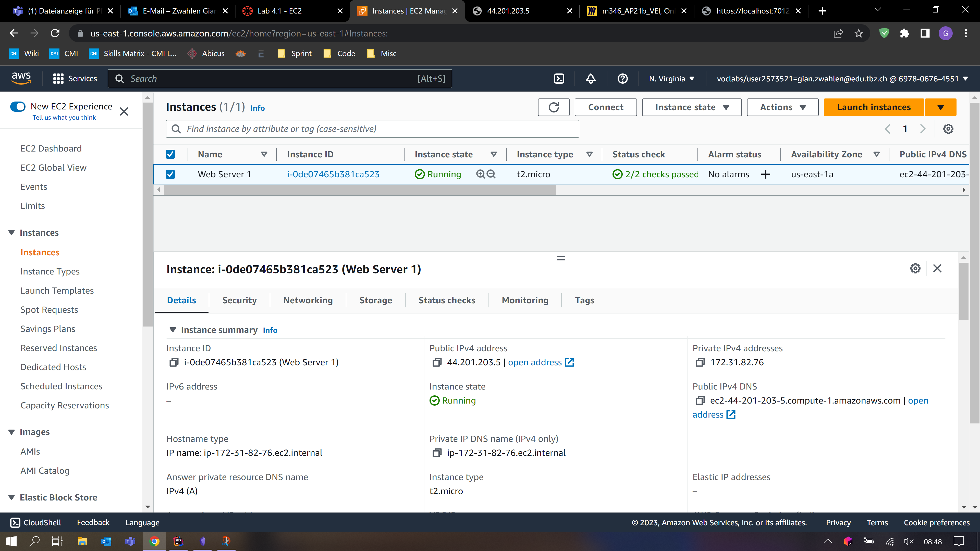Image resolution: width=980 pixels, height=551 pixels.
Task: Uncheck the Web Server 1 row checkbox
Action: point(170,174)
